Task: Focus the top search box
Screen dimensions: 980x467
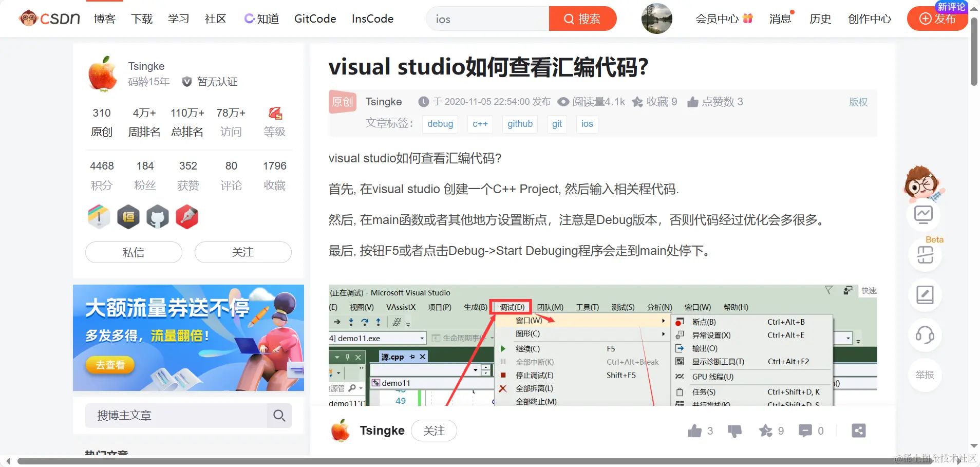Action: click(487, 19)
